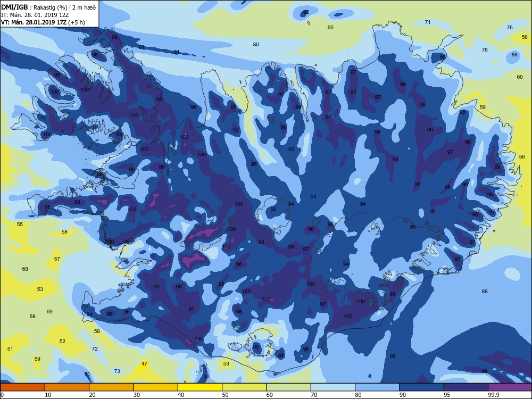Click the '30' legend scale label
The width and height of the screenshot is (532, 399).
pyautogui.click(x=137, y=395)
